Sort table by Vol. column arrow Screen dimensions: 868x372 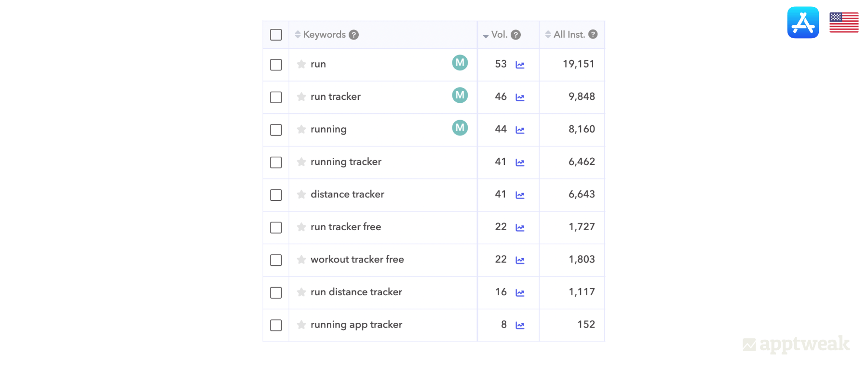486,36
